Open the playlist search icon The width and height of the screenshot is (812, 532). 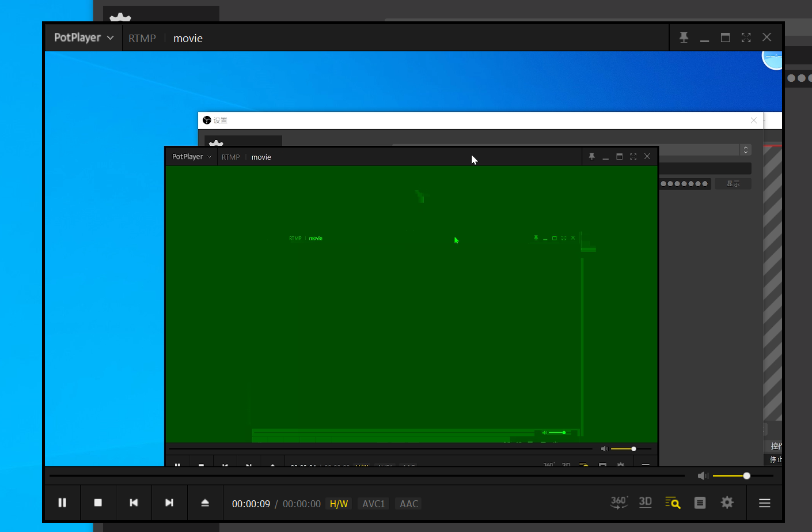click(673, 503)
